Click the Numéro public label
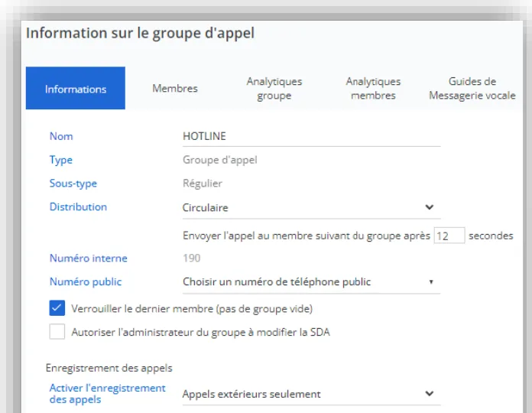The height and width of the screenshot is (413, 532). pyautogui.click(x=86, y=281)
